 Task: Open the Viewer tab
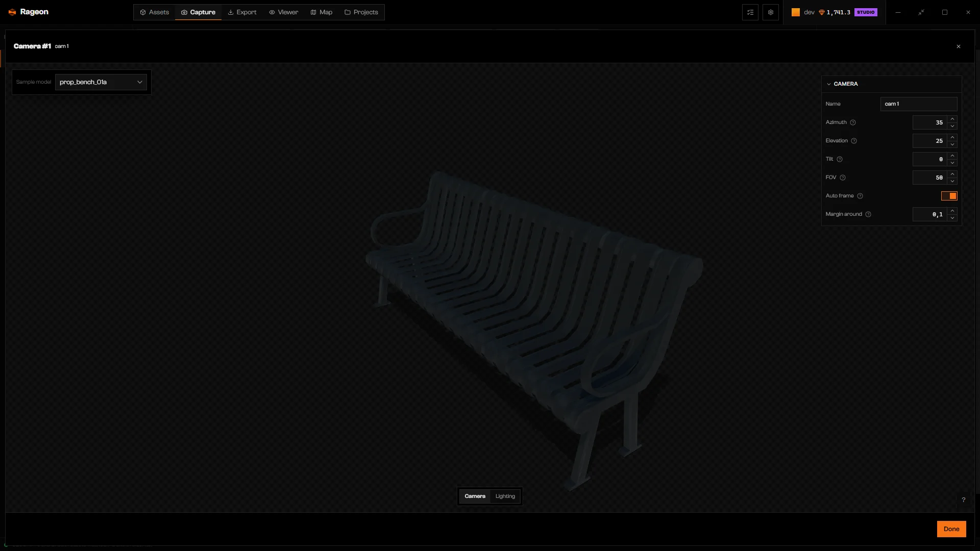point(283,12)
